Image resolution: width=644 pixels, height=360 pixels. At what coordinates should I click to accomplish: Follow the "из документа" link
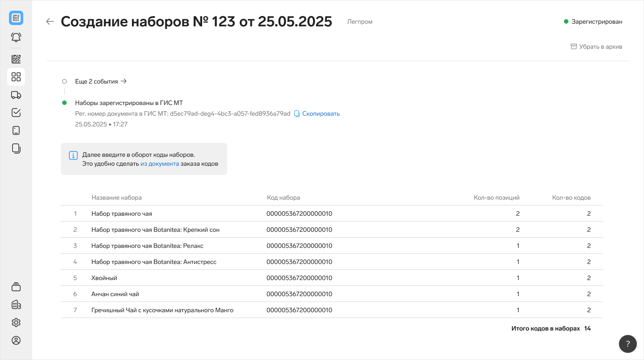[160, 163]
